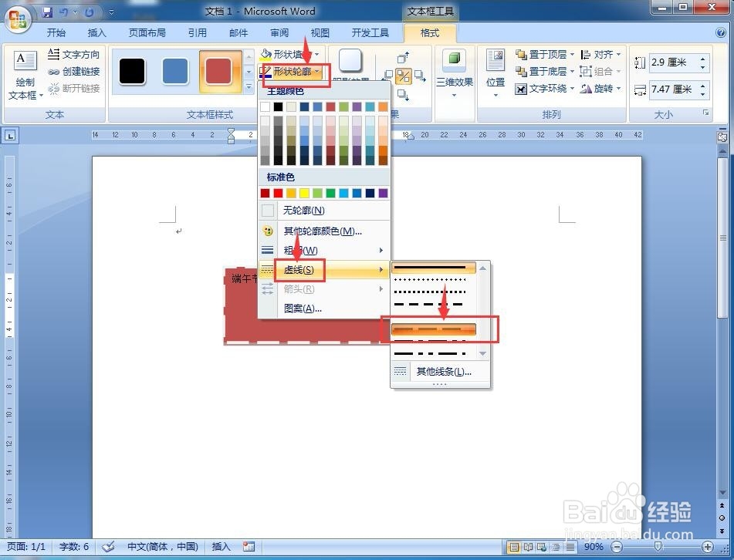Pick the yellow standard color swatch
The height and width of the screenshot is (560, 734).
[304, 193]
